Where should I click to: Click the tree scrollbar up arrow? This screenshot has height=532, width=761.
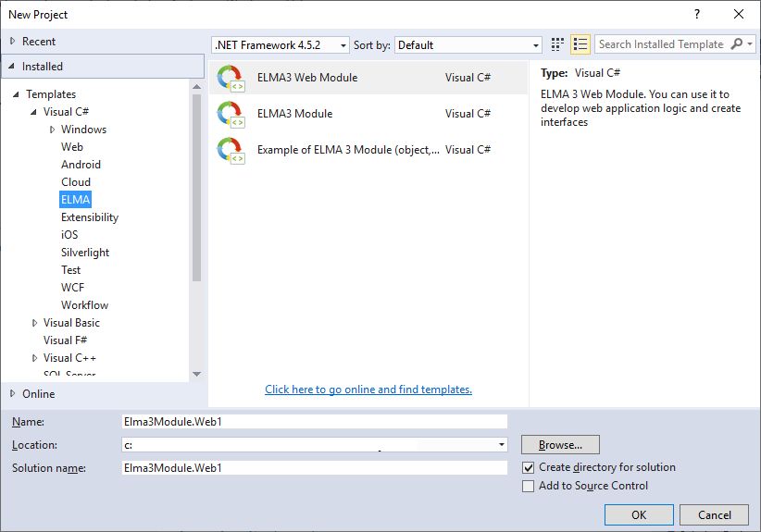196,87
